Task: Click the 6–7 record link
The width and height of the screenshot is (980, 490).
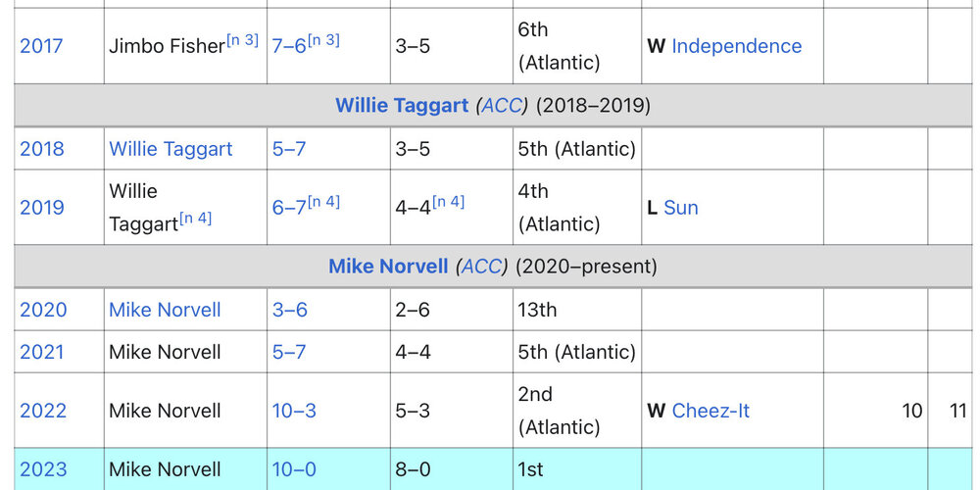Action: click(288, 208)
